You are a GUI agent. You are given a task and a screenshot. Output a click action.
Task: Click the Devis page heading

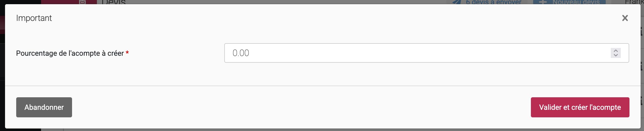tap(114, 2)
